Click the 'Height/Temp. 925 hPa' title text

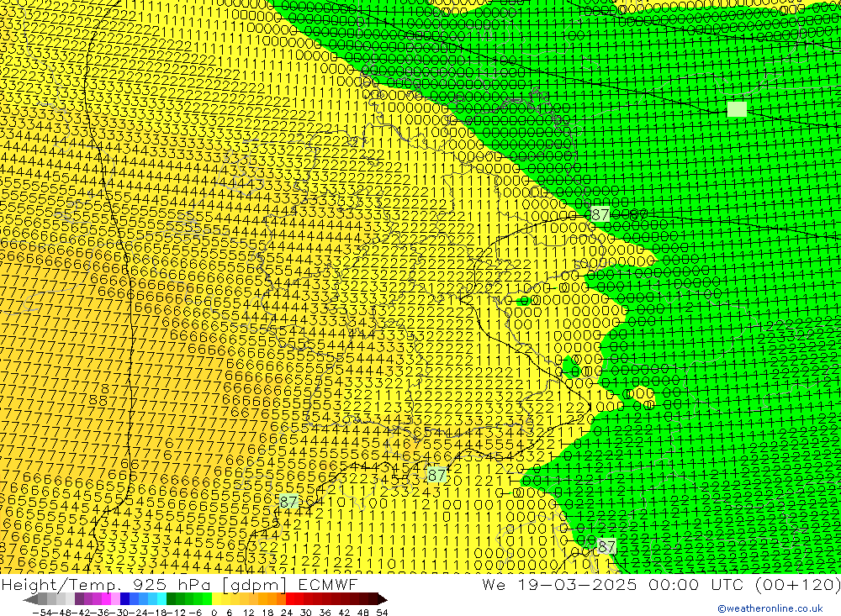(106, 585)
